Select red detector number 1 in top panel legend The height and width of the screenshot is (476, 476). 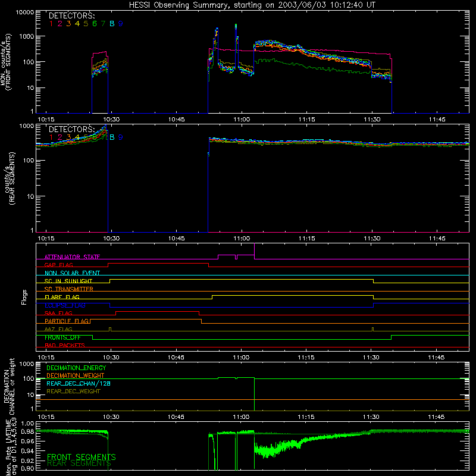coord(51,23)
